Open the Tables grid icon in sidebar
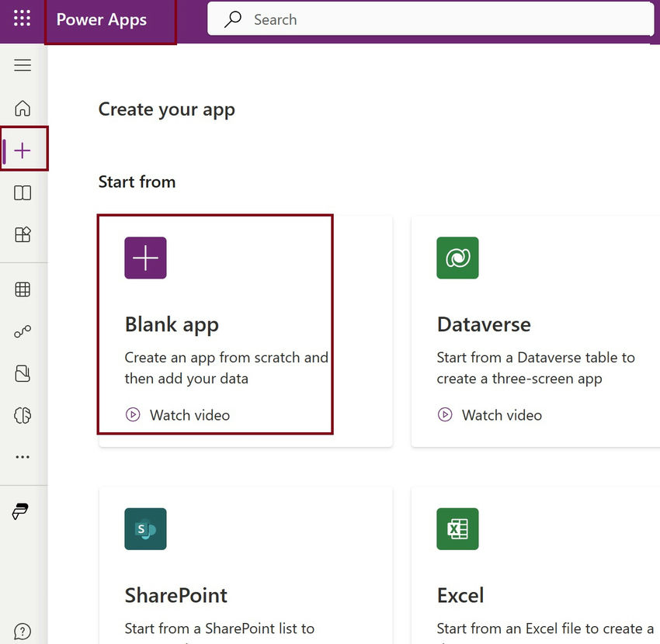The height and width of the screenshot is (644, 660). pyautogui.click(x=23, y=289)
